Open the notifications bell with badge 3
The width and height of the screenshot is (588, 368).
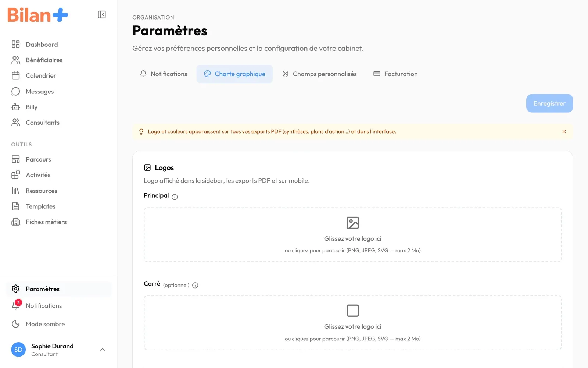coord(16,305)
